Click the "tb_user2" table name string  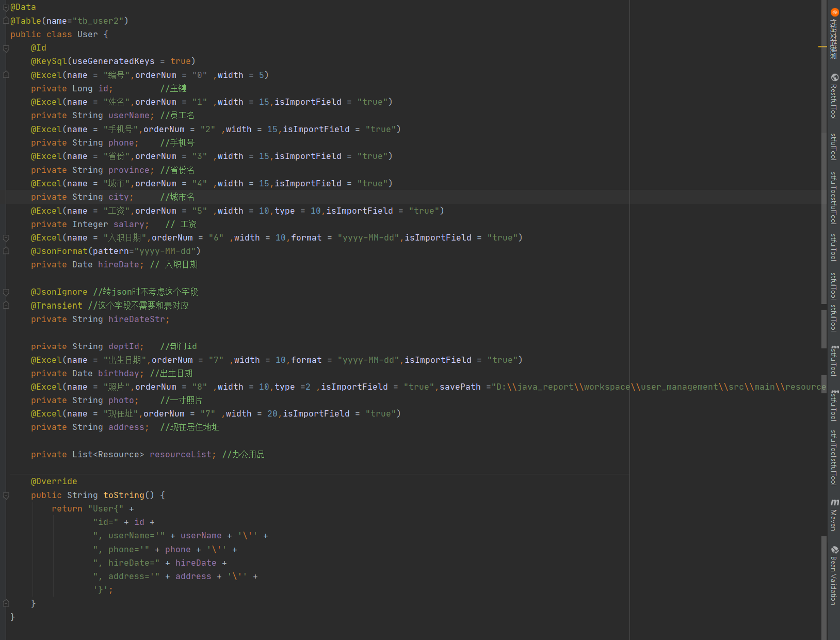(x=98, y=21)
